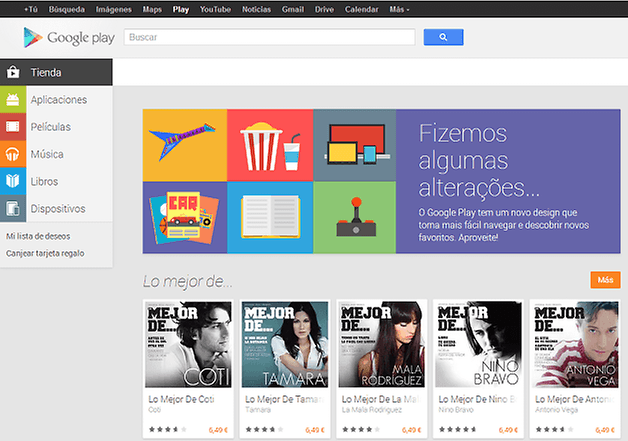Click title Lo Mejor De Antonio Vega
The image size is (628, 441).
(575, 399)
